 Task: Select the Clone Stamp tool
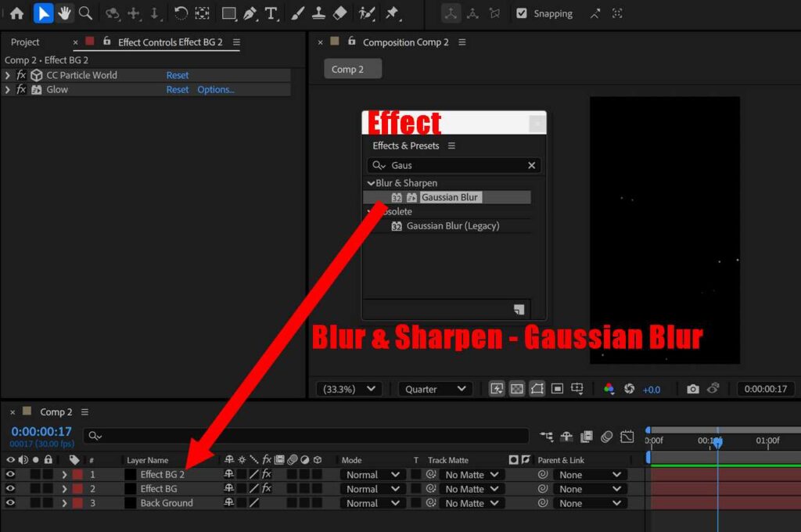(x=319, y=13)
